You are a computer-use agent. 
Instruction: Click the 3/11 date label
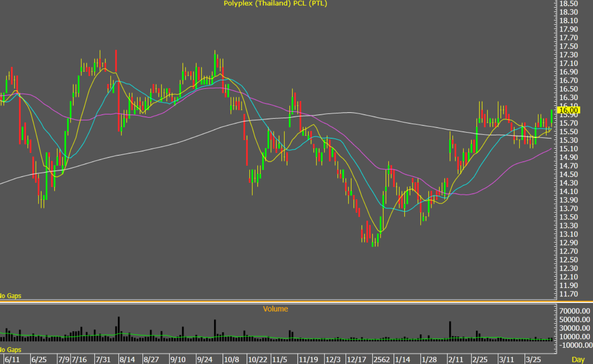507,359
